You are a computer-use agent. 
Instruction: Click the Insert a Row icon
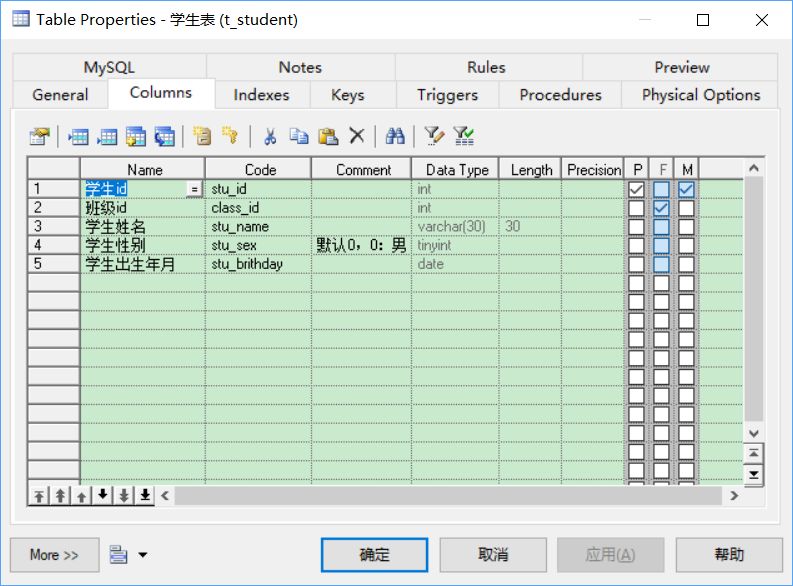coord(78,136)
